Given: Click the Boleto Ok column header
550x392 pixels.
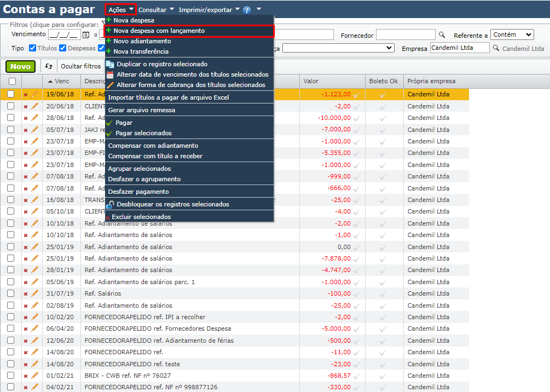Looking at the screenshot, I should coord(384,82).
